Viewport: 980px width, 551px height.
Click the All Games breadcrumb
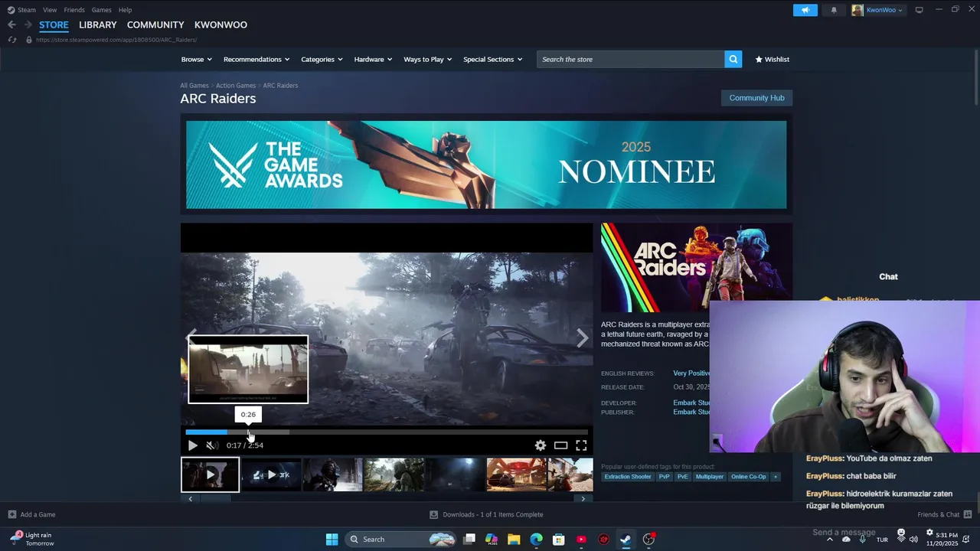194,86
